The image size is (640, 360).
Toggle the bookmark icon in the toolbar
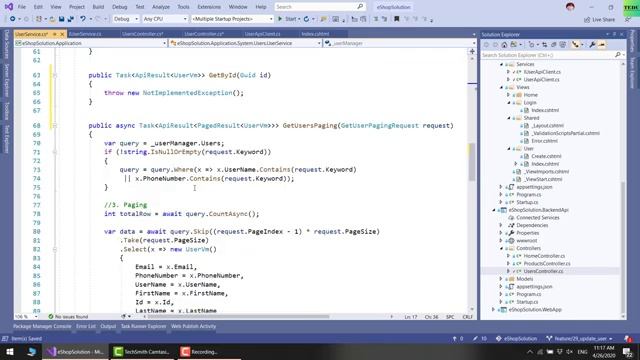396,19
